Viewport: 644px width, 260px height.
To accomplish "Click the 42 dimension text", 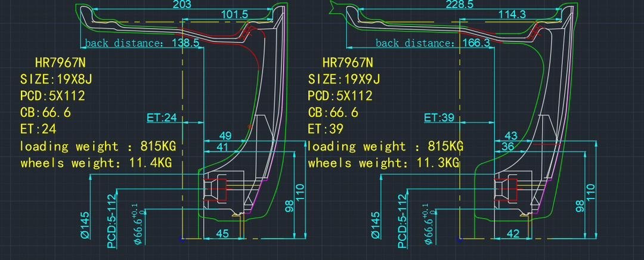I will click(513, 234).
